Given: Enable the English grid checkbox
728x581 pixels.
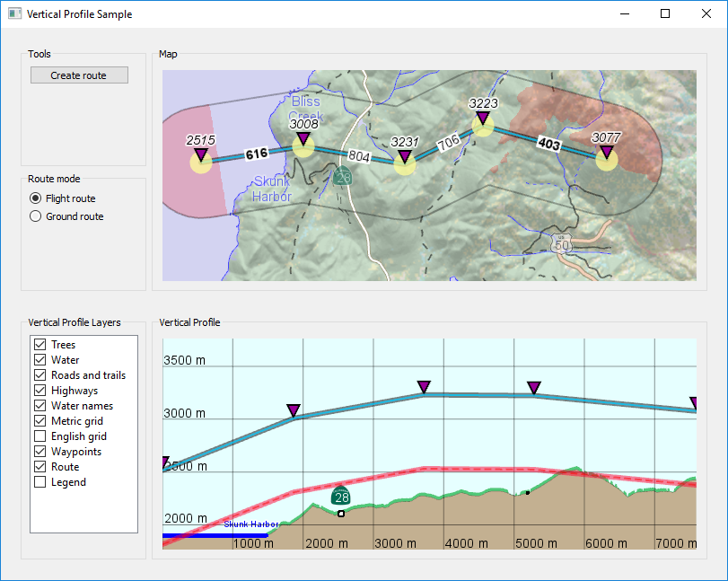Looking at the screenshot, I should pyautogui.click(x=39, y=436).
